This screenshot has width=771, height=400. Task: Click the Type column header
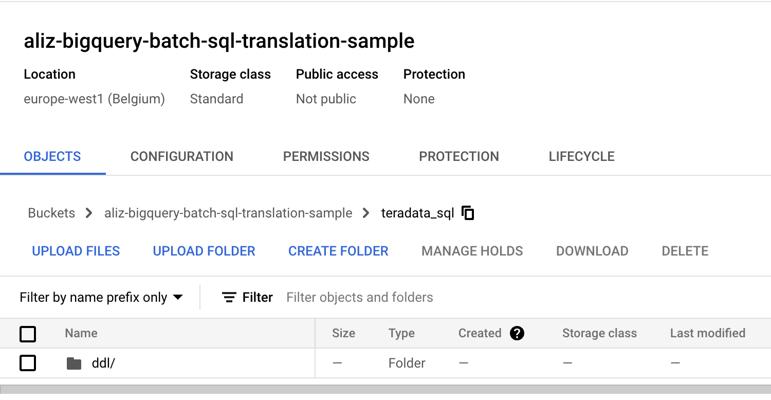pos(401,333)
